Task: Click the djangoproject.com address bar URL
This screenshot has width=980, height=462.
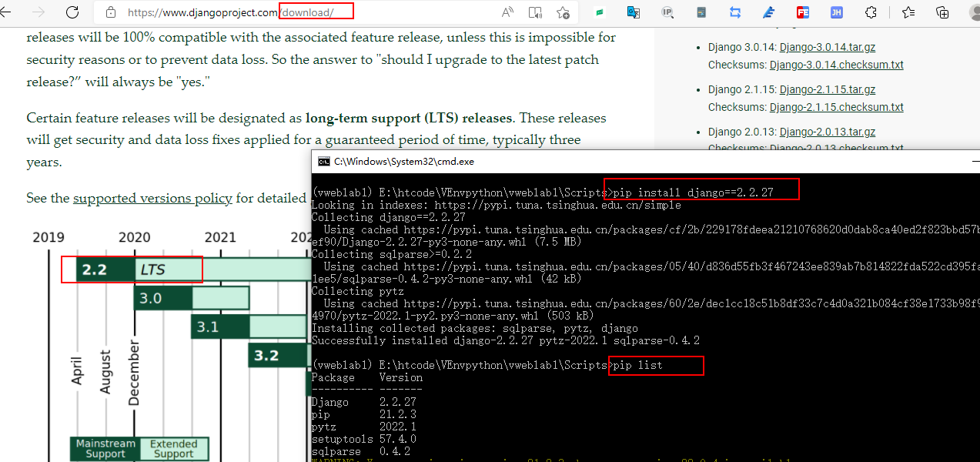Action: tap(232, 12)
